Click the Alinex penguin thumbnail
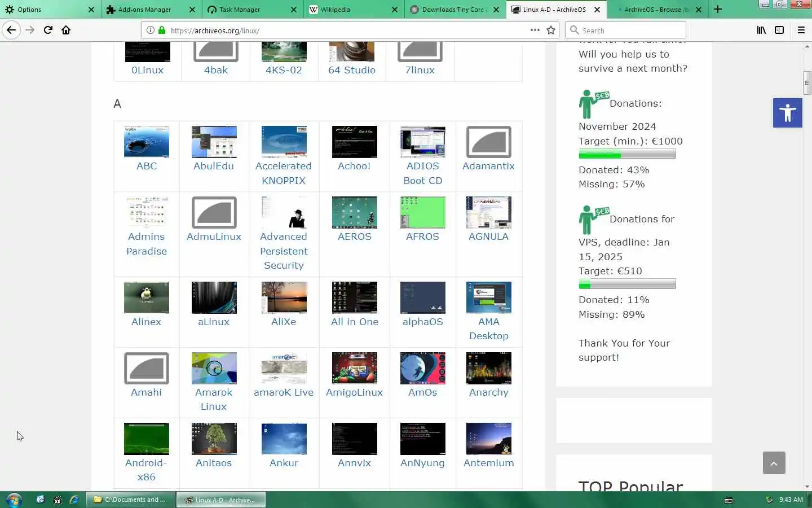The height and width of the screenshot is (508, 812). (x=147, y=297)
